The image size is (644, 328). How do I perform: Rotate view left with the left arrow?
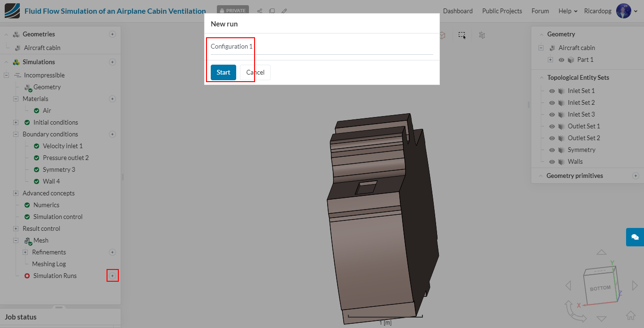(568, 286)
